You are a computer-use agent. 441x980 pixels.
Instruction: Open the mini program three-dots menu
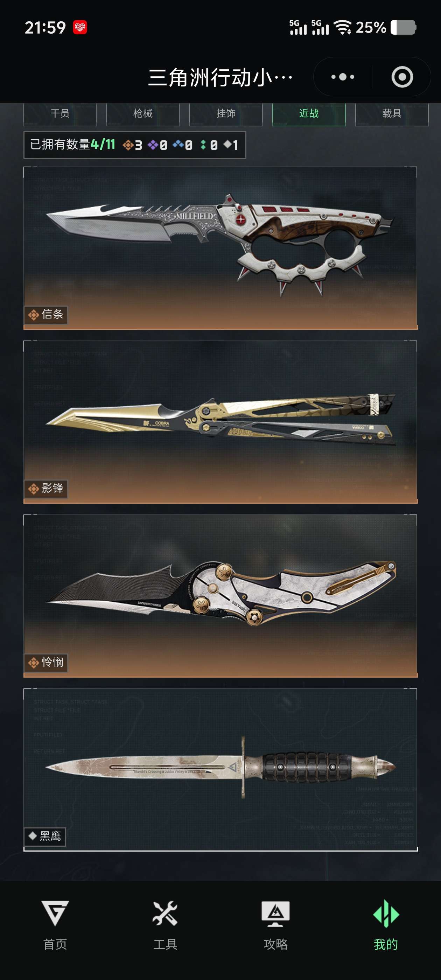342,77
